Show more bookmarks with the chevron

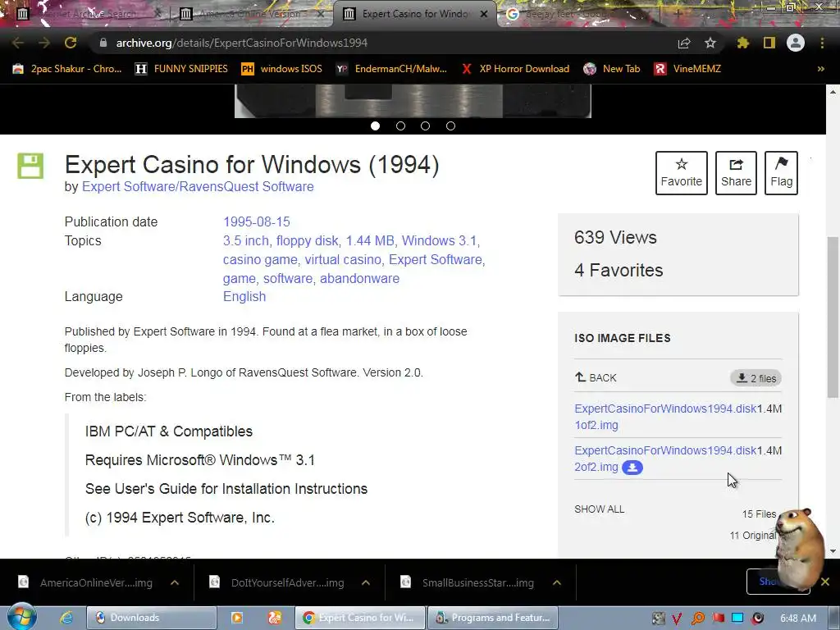coord(820,69)
